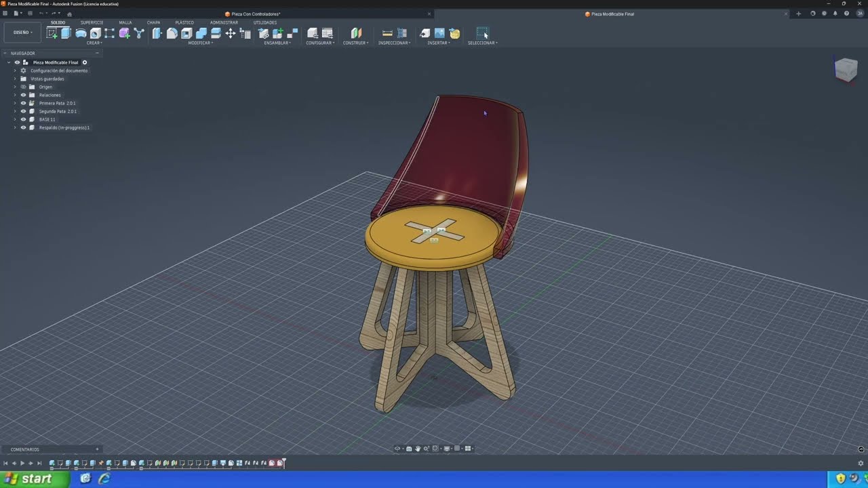Select the Fillet tool
The height and width of the screenshot is (488, 868).
click(x=172, y=33)
